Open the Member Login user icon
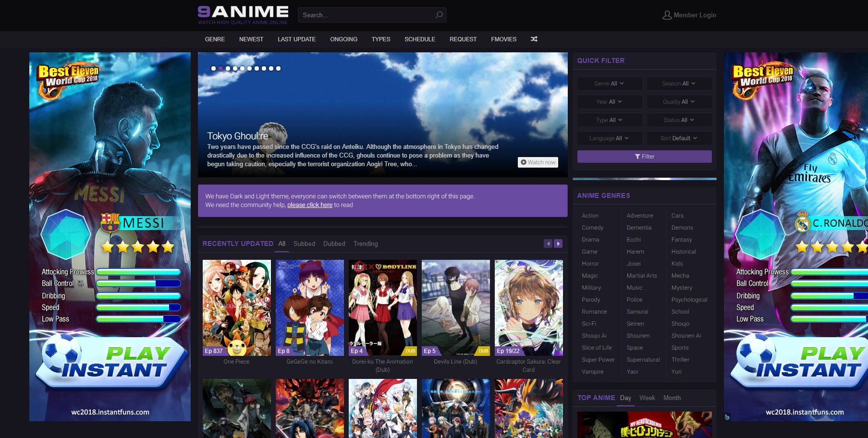 [667, 15]
